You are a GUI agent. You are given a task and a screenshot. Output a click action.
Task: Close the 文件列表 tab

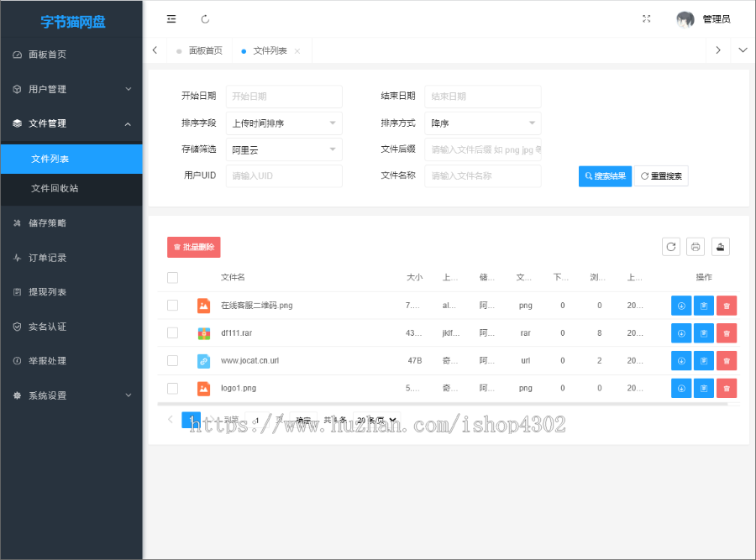[x=297, y=51]
